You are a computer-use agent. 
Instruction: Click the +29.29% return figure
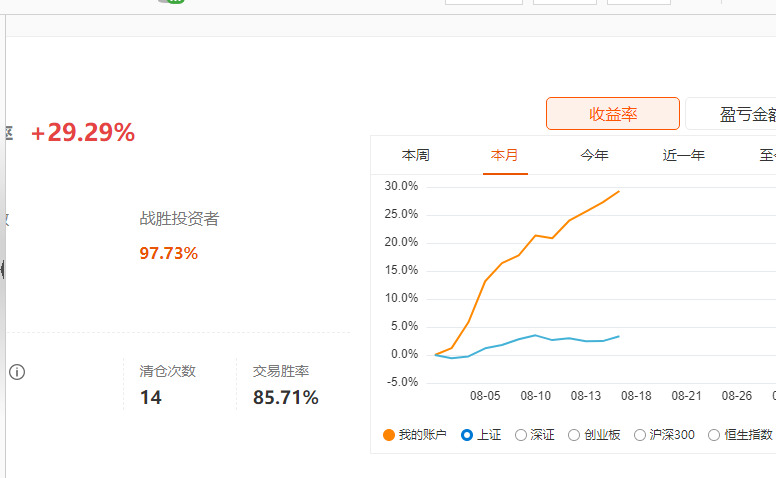(x=83, y=133)
